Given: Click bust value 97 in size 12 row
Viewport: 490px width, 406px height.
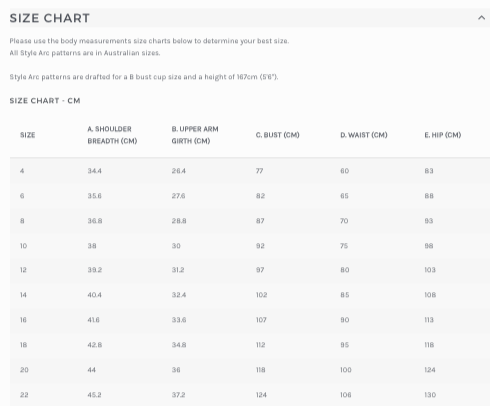Looking at the screenshot, I should click(260, 270).
